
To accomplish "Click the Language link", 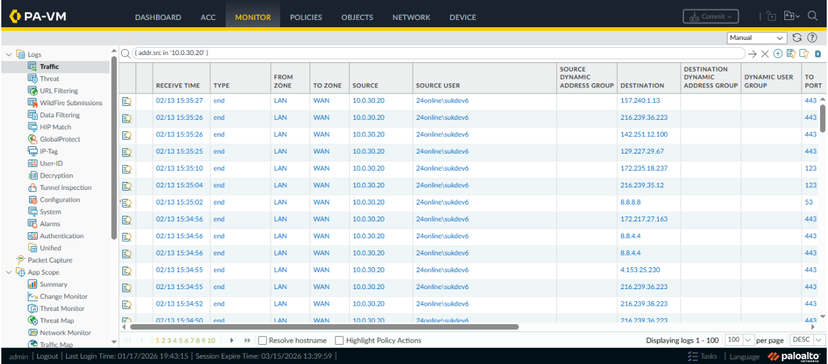I will 744,356.
